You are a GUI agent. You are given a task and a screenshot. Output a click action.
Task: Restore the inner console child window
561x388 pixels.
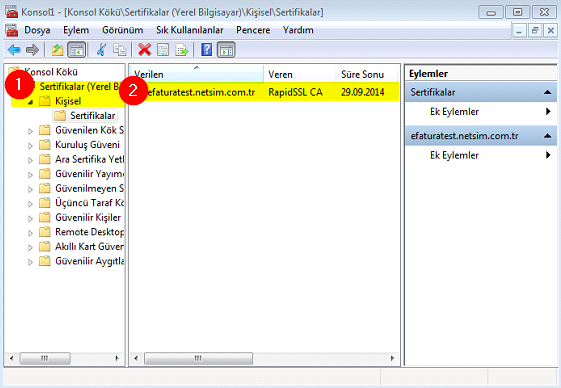[x=535, y=31]
